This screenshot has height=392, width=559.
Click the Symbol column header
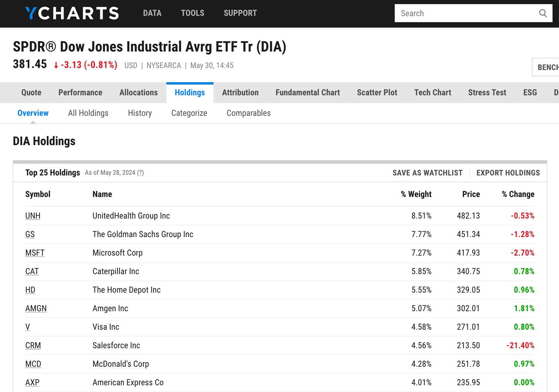coord(38,194)
